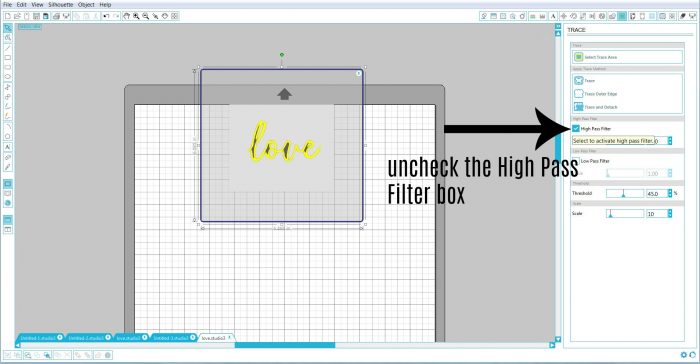The image size is (700, 364).
Task: Click the Threshold value field 45.0
Action: (656, 193)
